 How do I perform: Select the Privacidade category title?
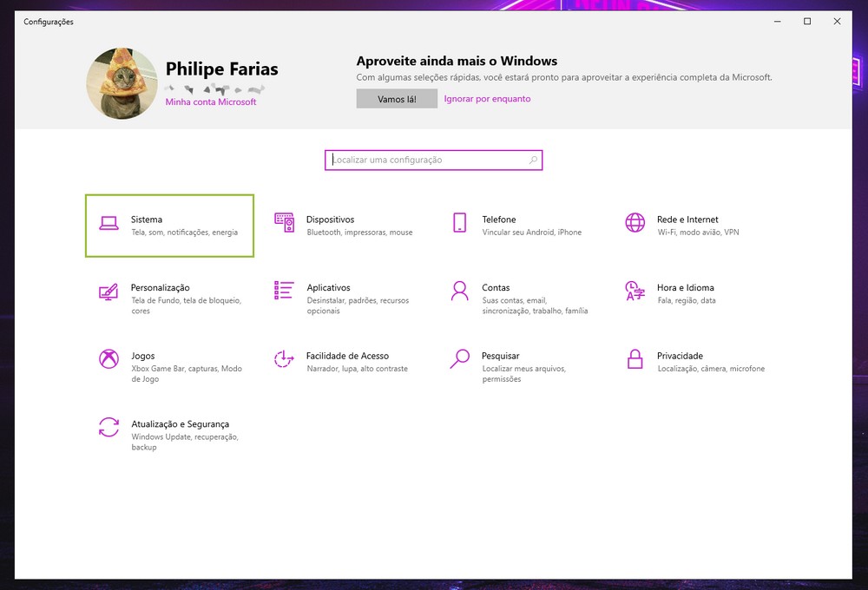(680, 356)
